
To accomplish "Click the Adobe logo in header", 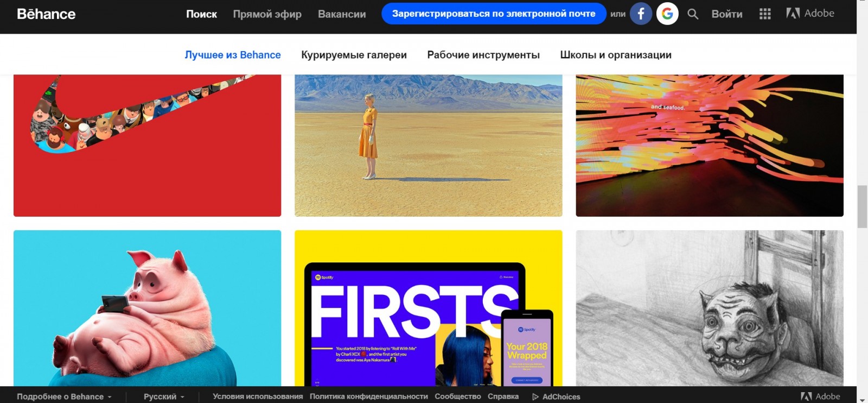I will point(810,14).
